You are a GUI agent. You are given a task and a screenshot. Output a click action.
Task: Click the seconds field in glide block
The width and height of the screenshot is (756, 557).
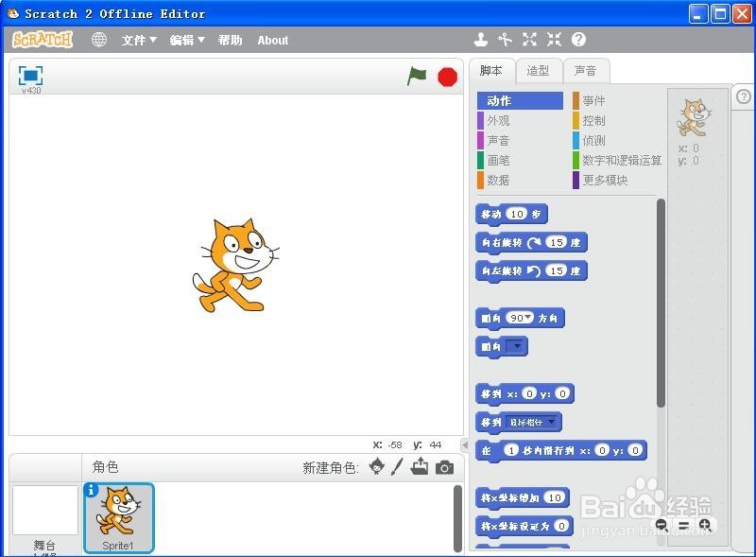510,450
